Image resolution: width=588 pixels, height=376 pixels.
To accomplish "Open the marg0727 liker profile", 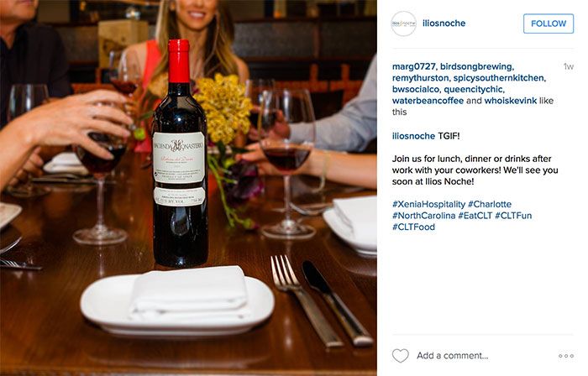I will [x=414, y=66].
